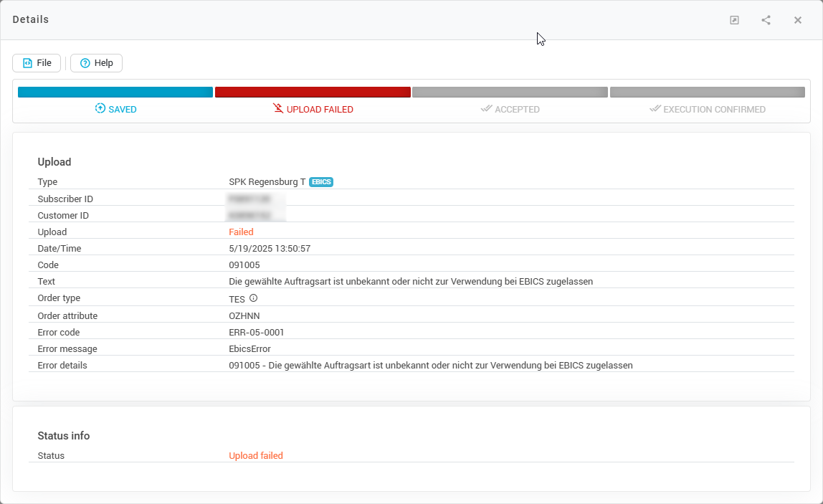Viewport: 823px width, 504px height.
Task: Select the ERR-05-0001 error code value
Action: coord(257,333)
